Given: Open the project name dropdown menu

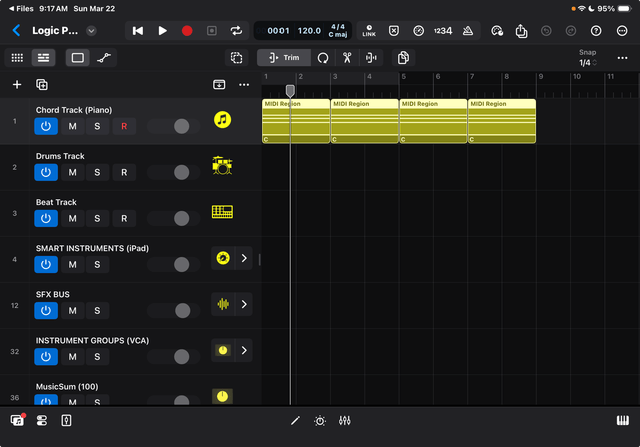Looking at the screenshot, I should [x=92, y=31].
